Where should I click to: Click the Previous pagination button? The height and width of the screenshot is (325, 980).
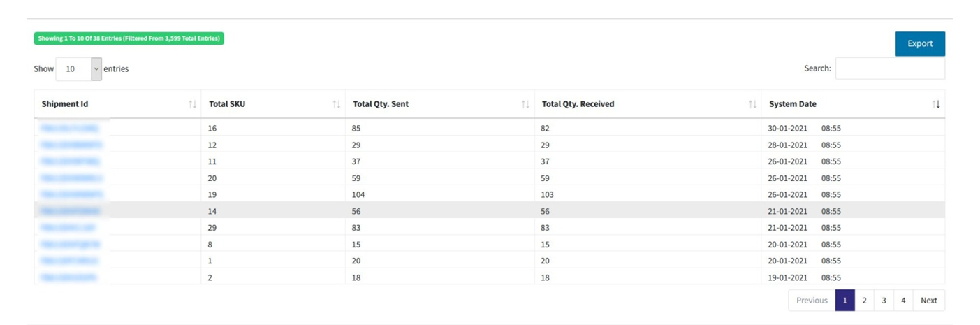(812, 301)
